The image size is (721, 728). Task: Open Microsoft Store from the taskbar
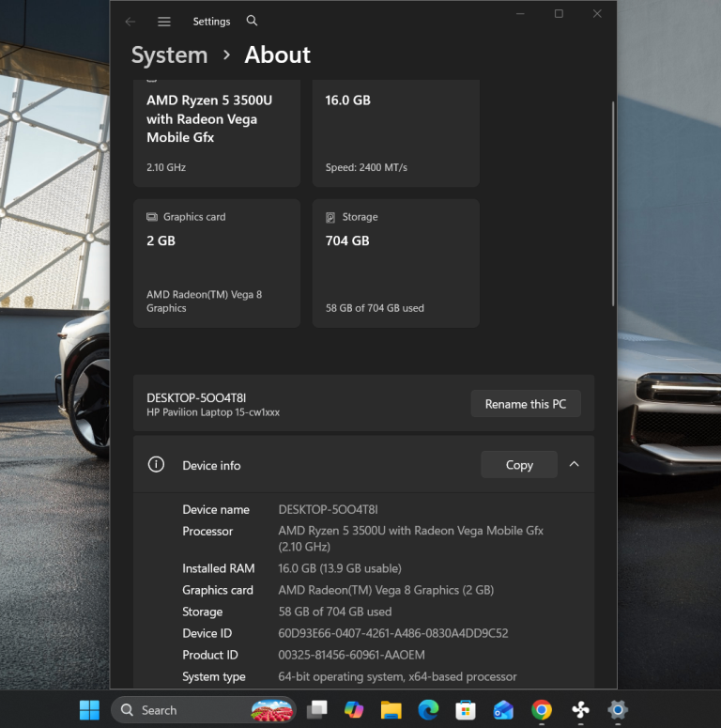coord(466,710)
